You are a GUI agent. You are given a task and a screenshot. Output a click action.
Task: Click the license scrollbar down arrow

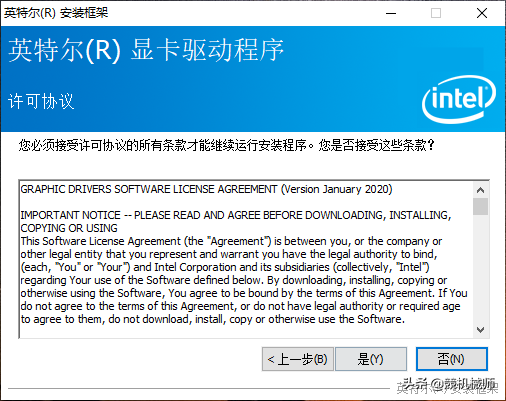click(480, 330)
